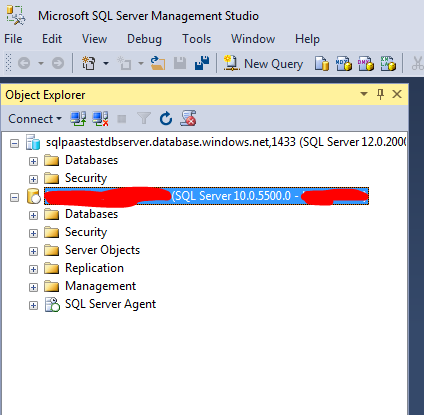The image size is (424, 415).
Task: Collapse the sqlpaastestdbserver server node
Action: click(x=14, y=144)
